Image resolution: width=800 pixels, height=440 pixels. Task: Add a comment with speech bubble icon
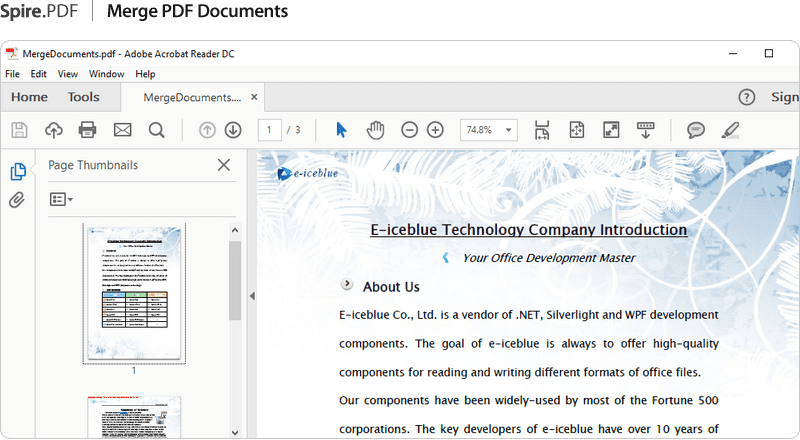coord(695,130)
